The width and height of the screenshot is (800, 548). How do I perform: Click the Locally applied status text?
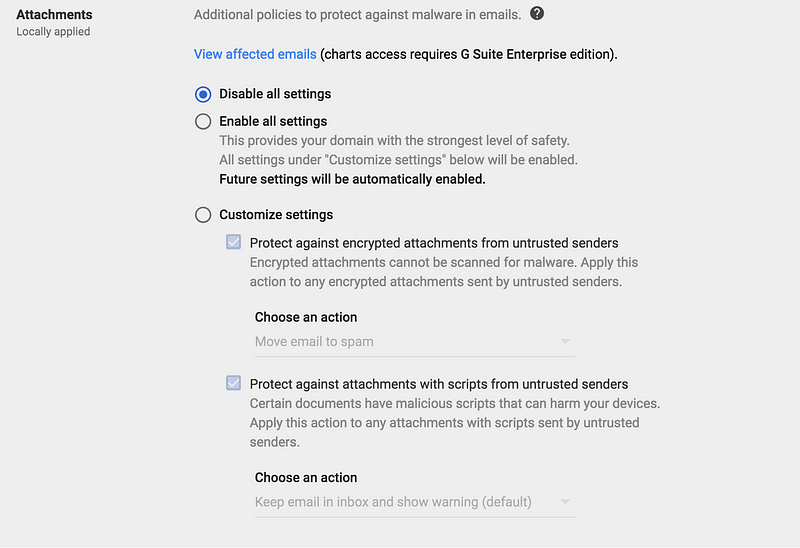point(53,32)
